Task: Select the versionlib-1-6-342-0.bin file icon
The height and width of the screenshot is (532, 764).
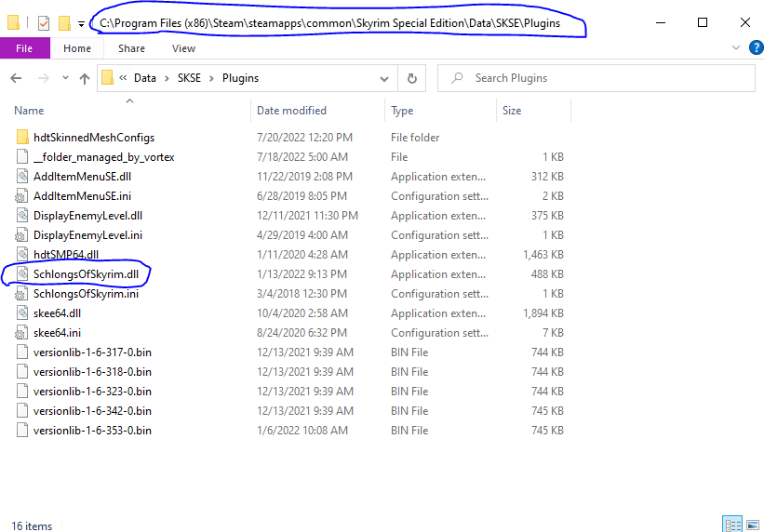Action: (22, 411)
